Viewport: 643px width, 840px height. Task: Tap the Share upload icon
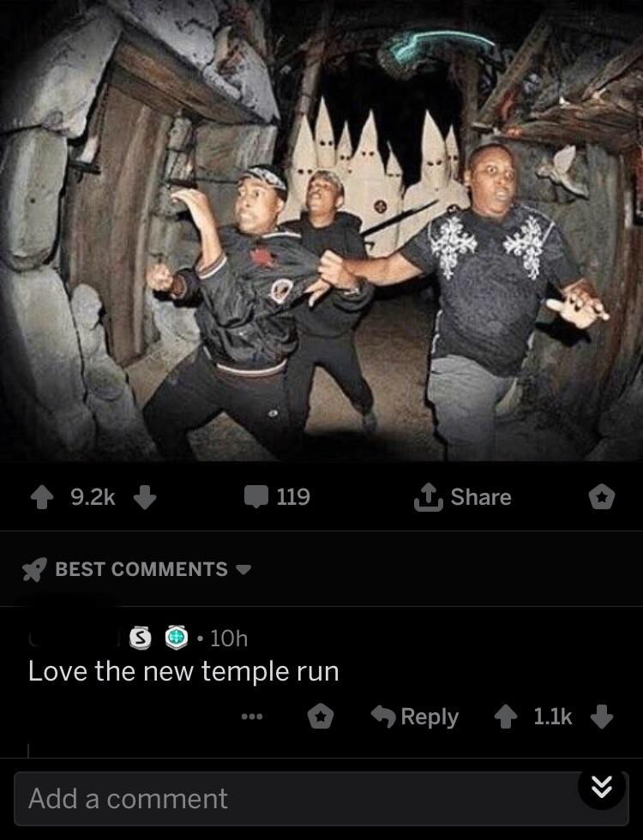click(x=428, y=497)
